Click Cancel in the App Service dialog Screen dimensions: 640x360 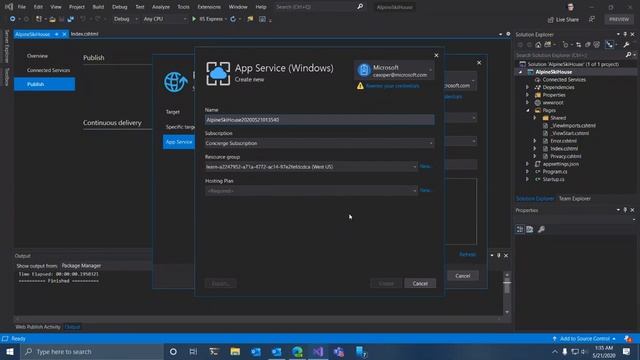point(420,283)
